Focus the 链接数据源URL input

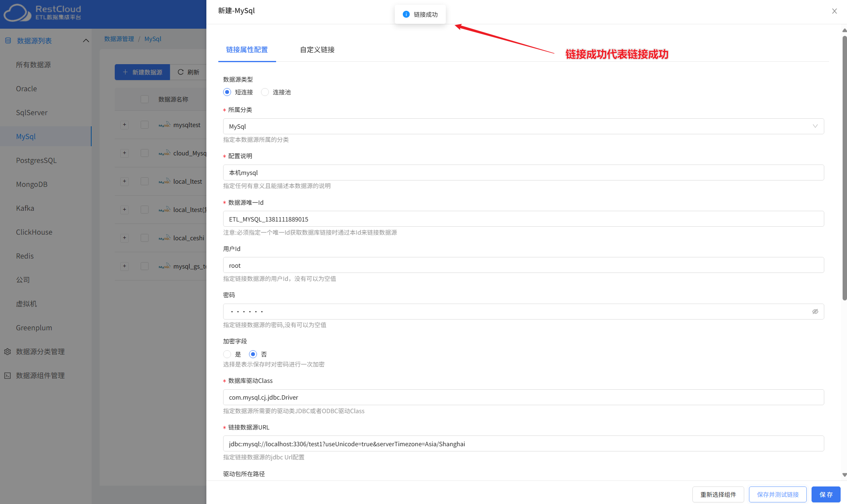click(x=523, y=443)
